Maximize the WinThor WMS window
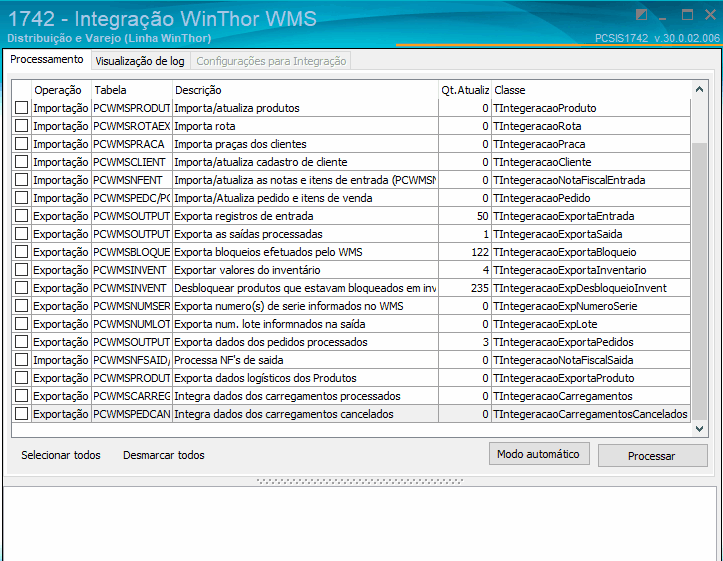The image size is (723, 561). [x=687, y=15]
